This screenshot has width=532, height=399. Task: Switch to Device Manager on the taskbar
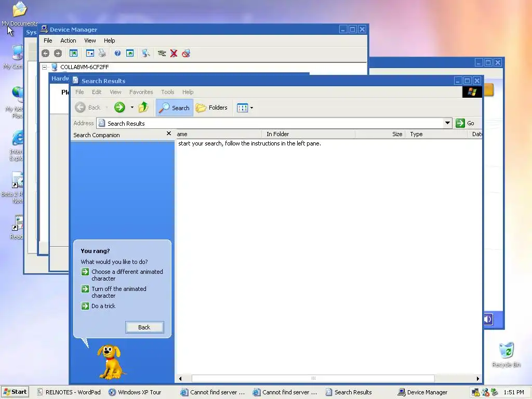[x=423, y=392]
